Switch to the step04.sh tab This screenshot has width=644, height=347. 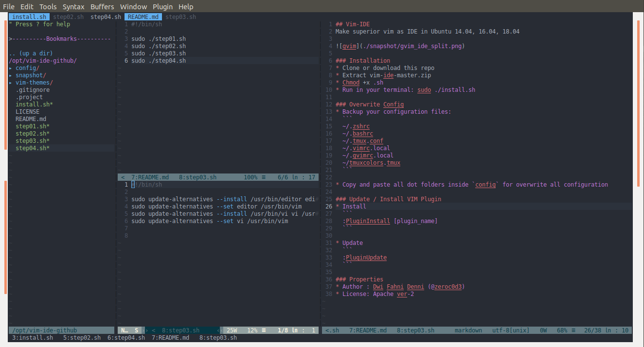pos(106,17)
